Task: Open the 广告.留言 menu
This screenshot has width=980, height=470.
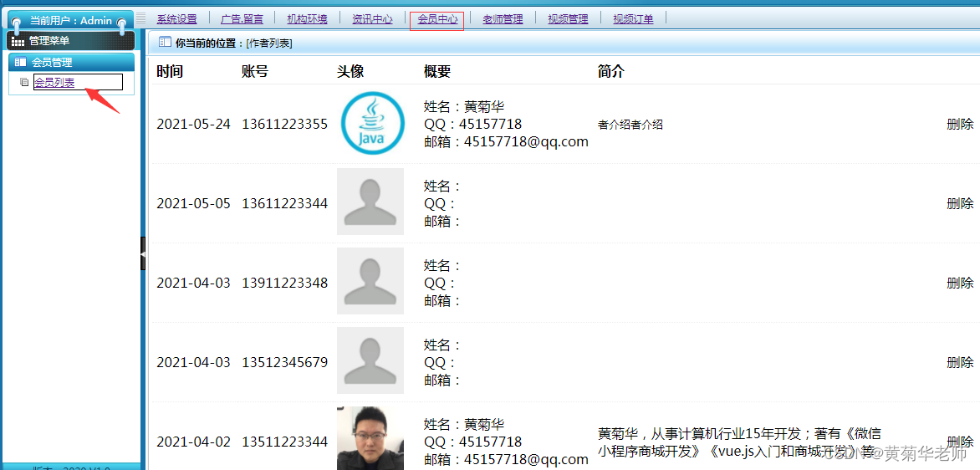Action: (x=242, y=19)
